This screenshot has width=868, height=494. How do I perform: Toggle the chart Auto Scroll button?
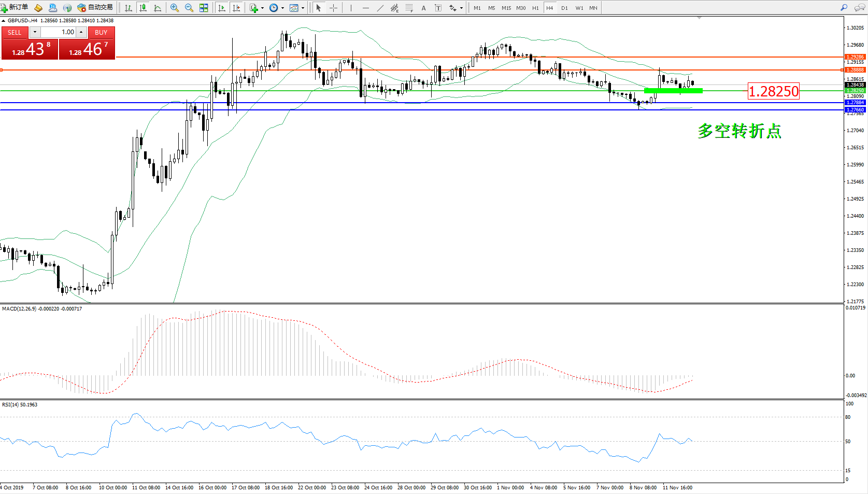[x=222, y=8]
